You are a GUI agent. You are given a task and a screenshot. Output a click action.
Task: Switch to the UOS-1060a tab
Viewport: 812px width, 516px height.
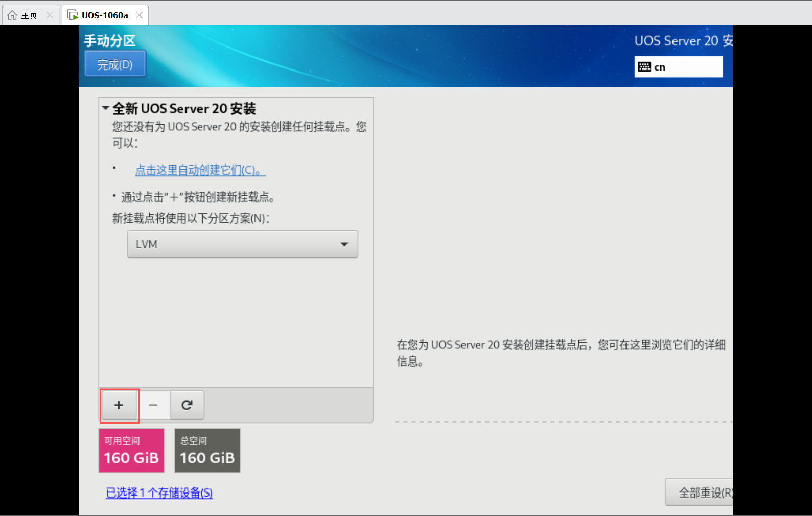pyautogui.click(x=105, y=15)
